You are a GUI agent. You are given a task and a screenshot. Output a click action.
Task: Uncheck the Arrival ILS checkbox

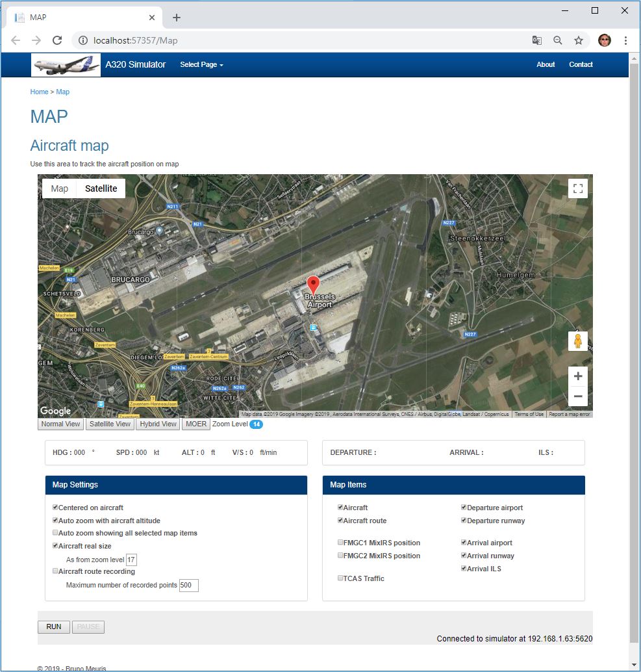[464, 569]
